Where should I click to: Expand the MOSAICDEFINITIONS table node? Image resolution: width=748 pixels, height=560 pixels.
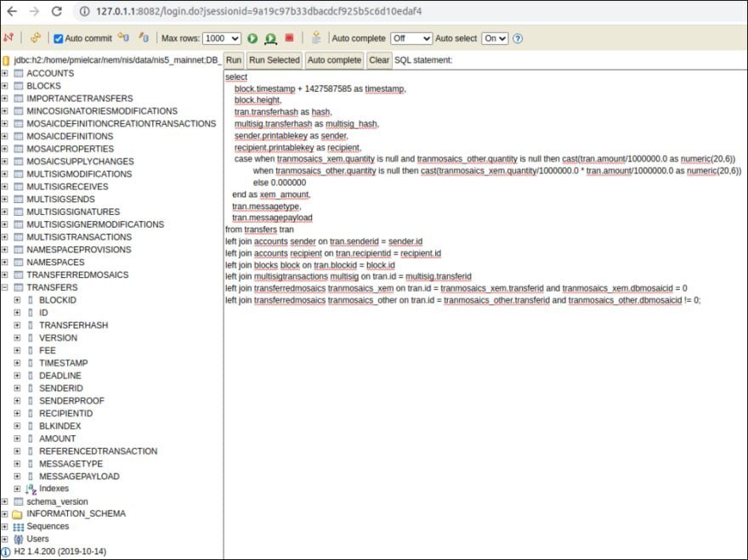[x=5, y=136]
